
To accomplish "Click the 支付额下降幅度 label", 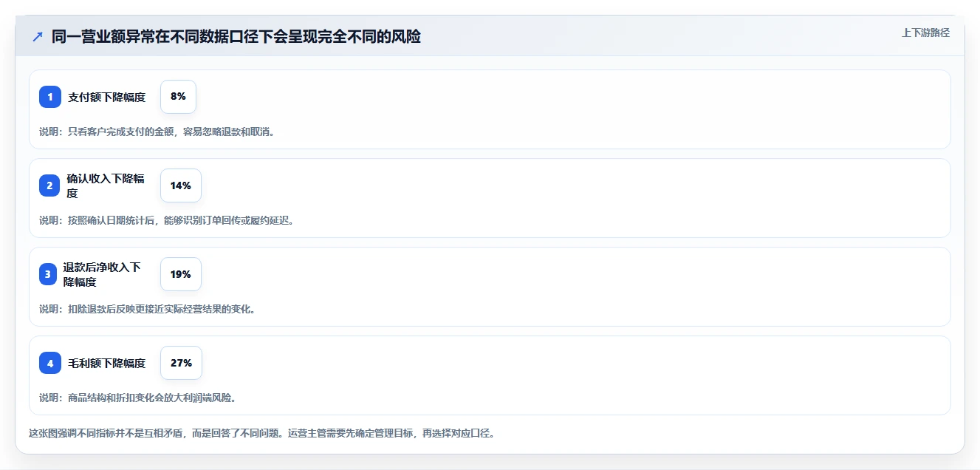I will point(107,97).
